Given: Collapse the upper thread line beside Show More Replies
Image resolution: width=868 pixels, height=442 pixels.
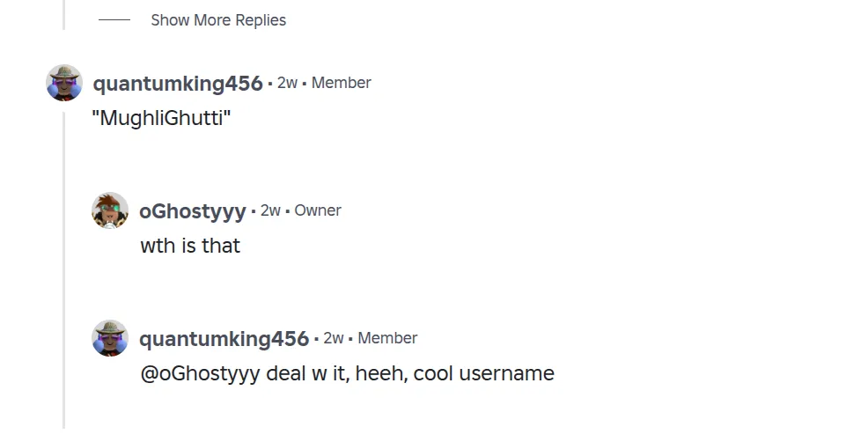Looking at the screenshot, I should pyautogui.click(x=64, y=14).
